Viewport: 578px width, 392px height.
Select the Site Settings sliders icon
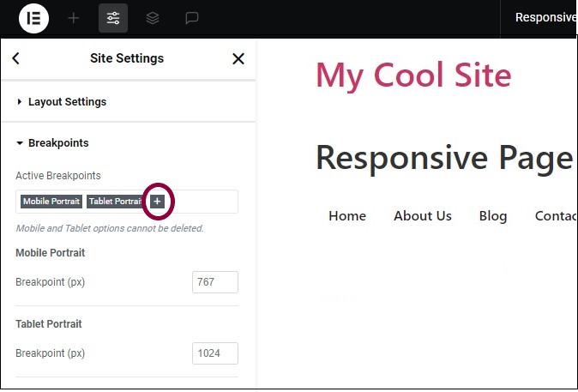(x=113, y=18)
